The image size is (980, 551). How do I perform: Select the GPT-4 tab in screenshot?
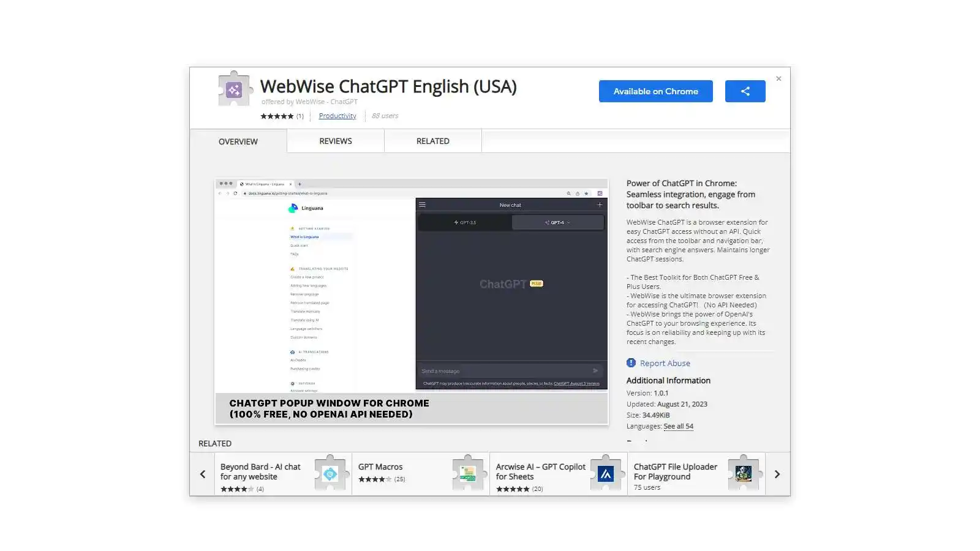pyautogui.click(x=557, y=222)
